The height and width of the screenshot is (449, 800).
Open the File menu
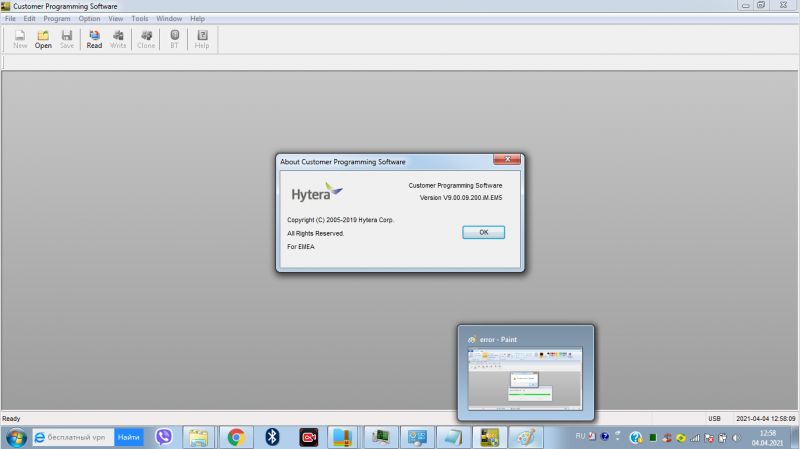10,18
